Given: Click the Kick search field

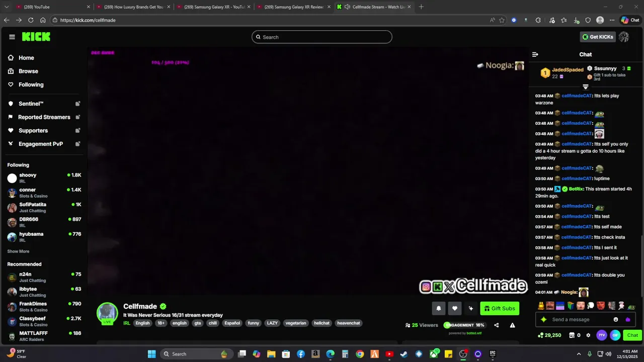Looking at the screenshot, I should point(322,37).
